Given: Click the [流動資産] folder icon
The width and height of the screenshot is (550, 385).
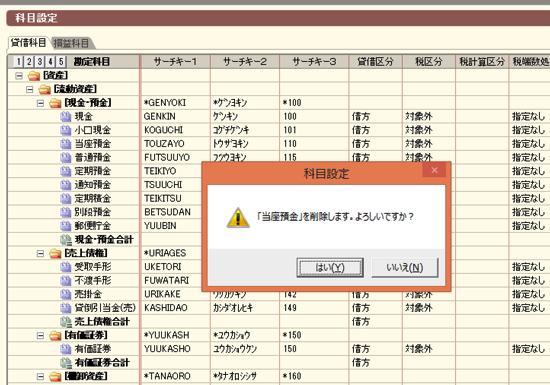Looking at the screenshot, I should [45, 89].
